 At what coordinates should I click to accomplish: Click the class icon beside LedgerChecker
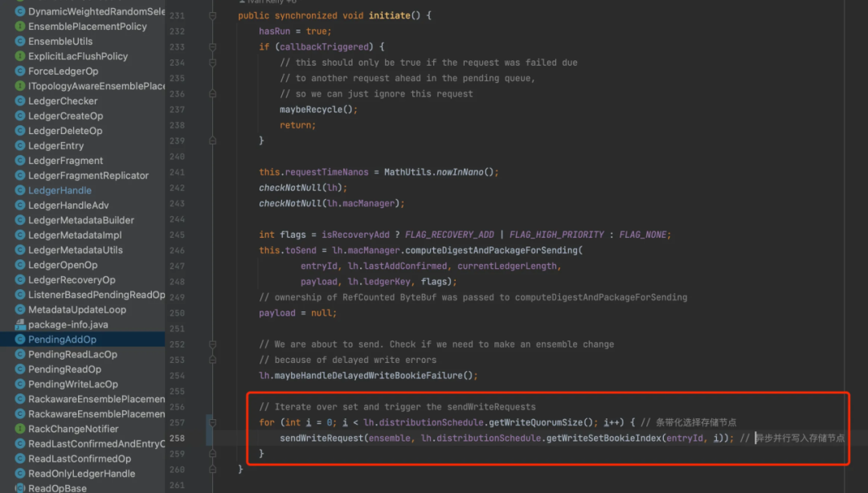[20, 100]
